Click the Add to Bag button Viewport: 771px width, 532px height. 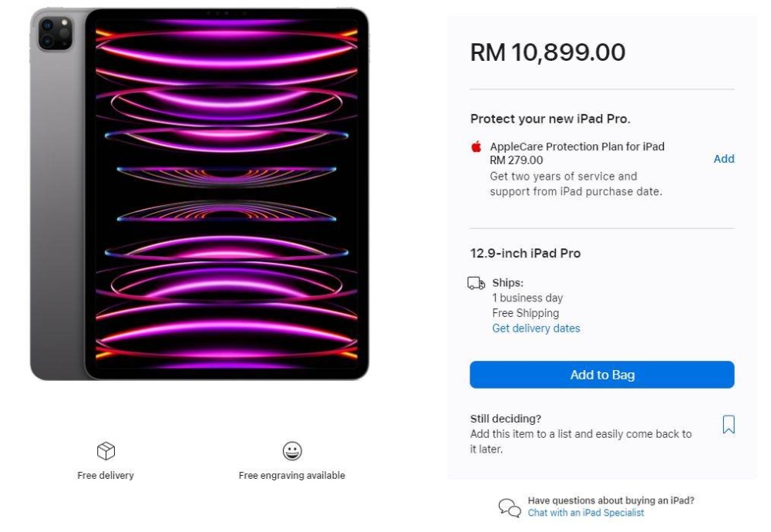click(602, 375)
